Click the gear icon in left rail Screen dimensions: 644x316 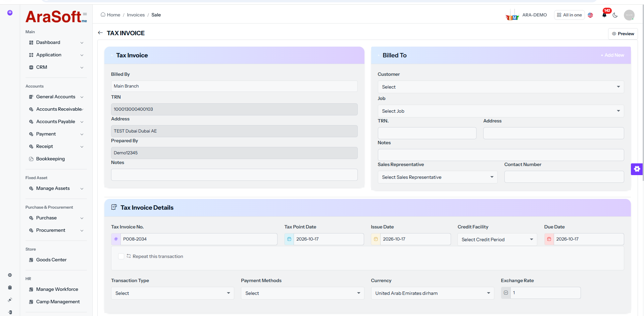[10, 275]
